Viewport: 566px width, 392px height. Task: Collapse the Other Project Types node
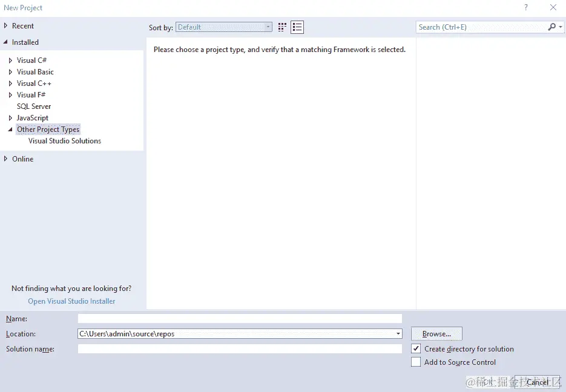click(x=10, y=129)
